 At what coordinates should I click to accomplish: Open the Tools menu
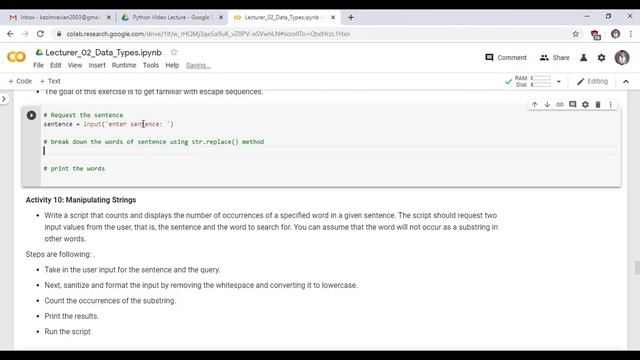click(x=151, y=65)
